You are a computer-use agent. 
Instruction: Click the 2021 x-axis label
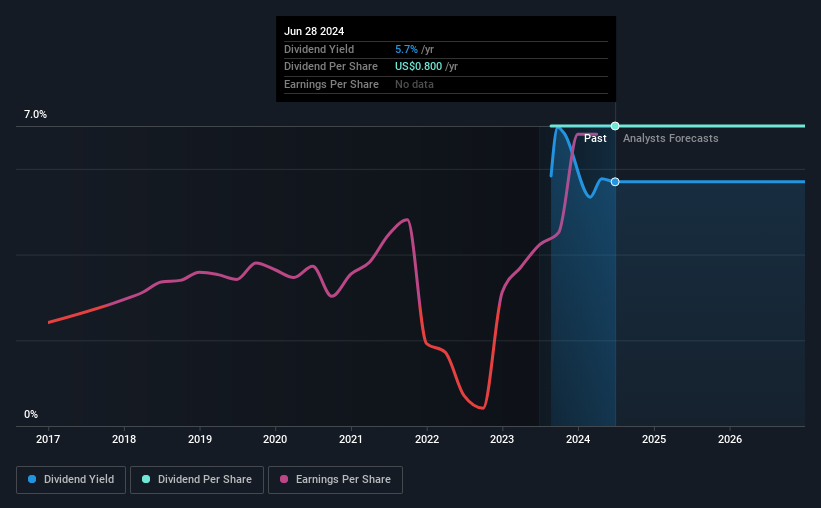[351, 439]
